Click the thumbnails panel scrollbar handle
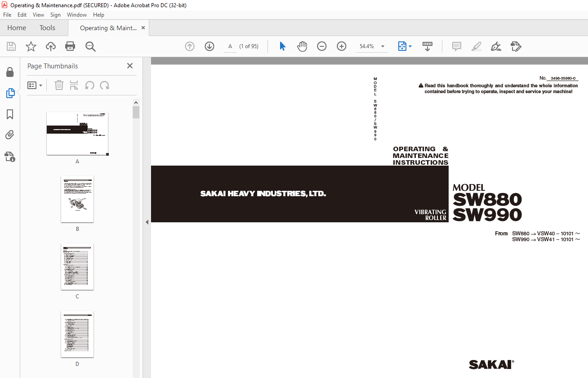The width and height of the screenshot is (588, 378). click(136, 112)
